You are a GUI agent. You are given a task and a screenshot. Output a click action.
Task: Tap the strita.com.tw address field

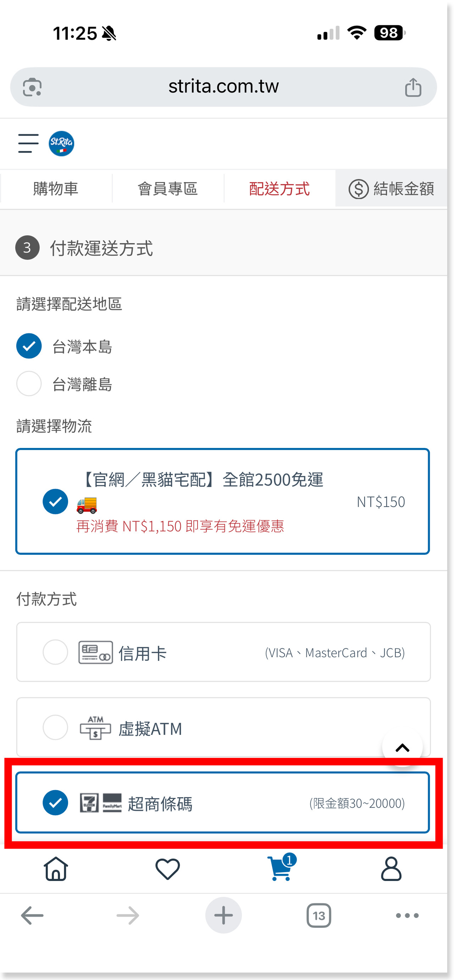[223, 87]
